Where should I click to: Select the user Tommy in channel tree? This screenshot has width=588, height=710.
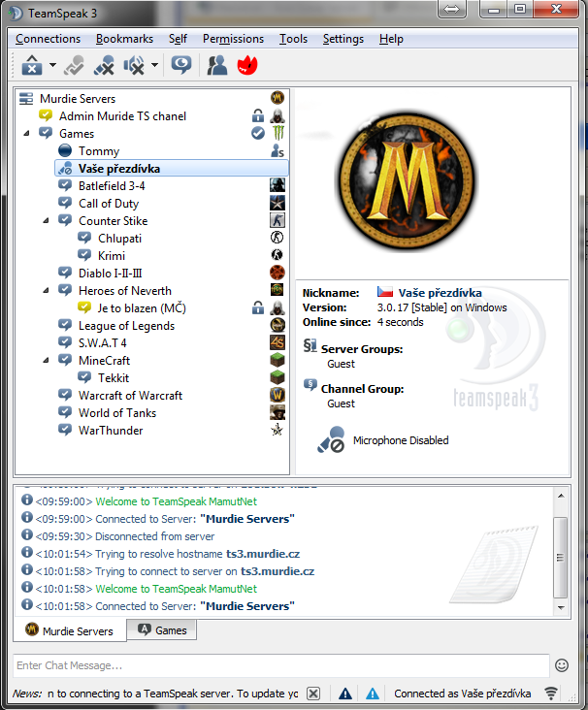pos(99,150)
